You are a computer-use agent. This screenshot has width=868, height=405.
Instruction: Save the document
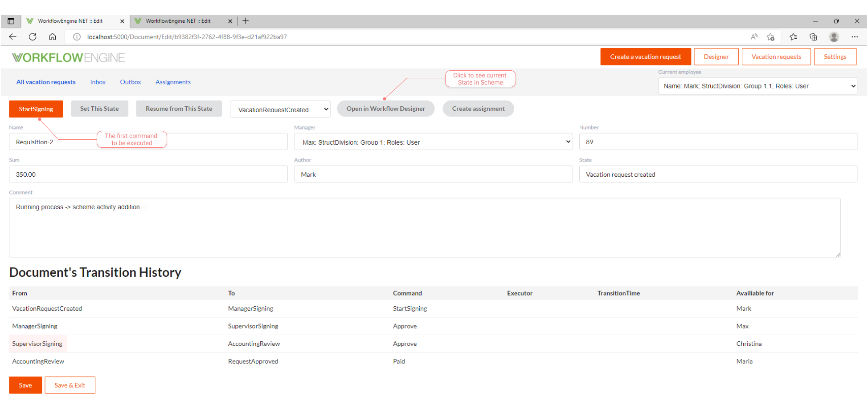tap(25, 385)
